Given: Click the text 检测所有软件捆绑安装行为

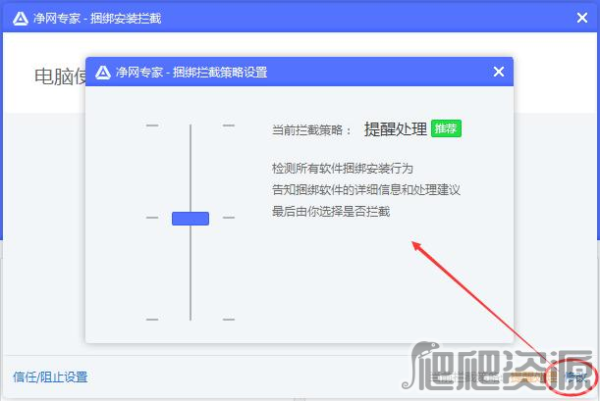Looking at the screenshot, I should coord(342,168).
